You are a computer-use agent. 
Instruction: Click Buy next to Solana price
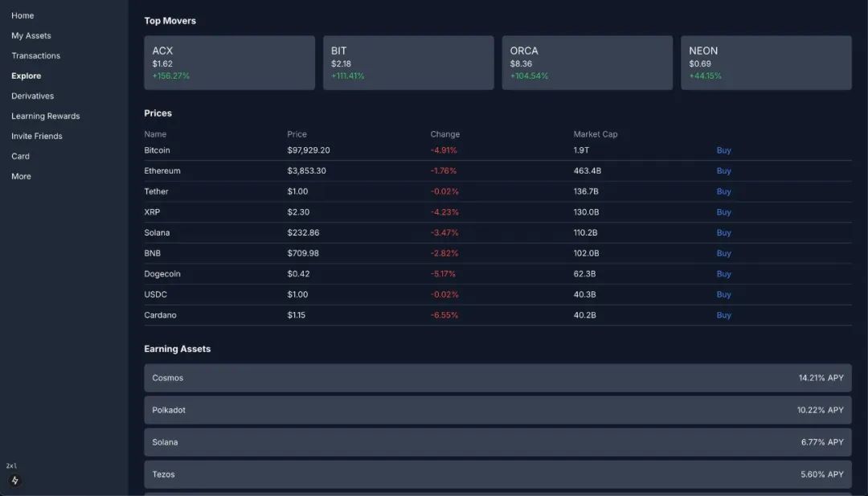pos(723,233)
